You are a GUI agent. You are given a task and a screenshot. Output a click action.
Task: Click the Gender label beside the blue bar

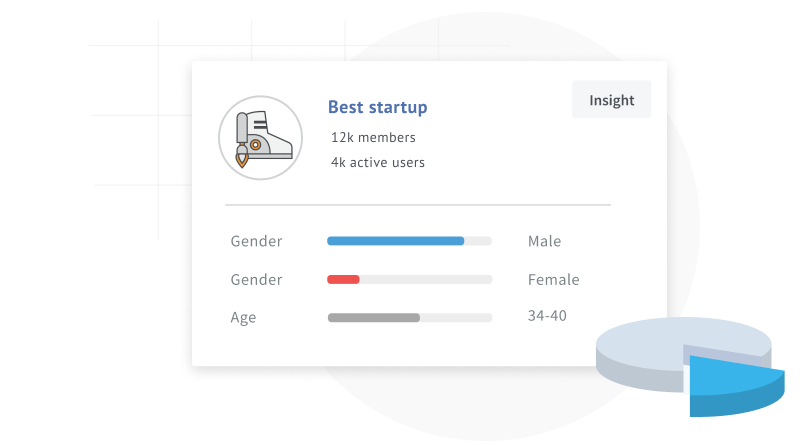point(256,241)
